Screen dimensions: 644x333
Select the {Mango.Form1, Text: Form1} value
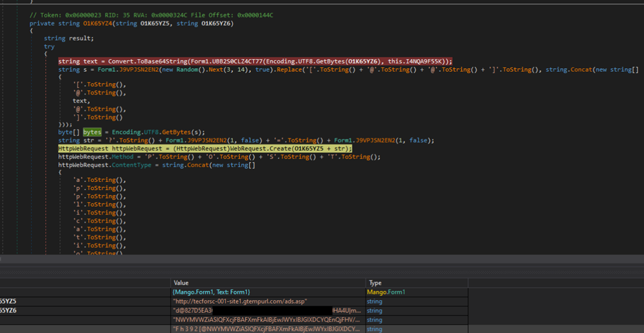211,292
